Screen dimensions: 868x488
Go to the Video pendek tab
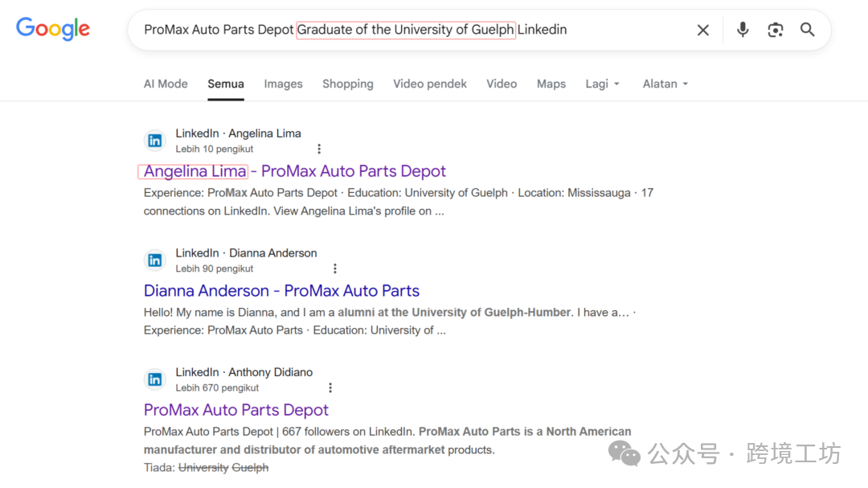coord(429,84)
